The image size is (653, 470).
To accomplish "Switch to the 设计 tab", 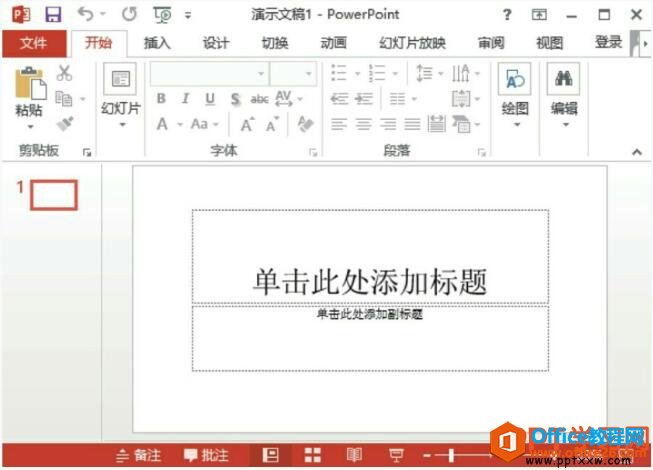I will (x=216, y=43).
